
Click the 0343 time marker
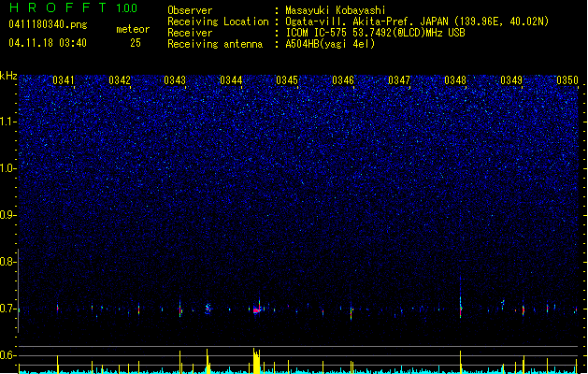tap(175, 80)
